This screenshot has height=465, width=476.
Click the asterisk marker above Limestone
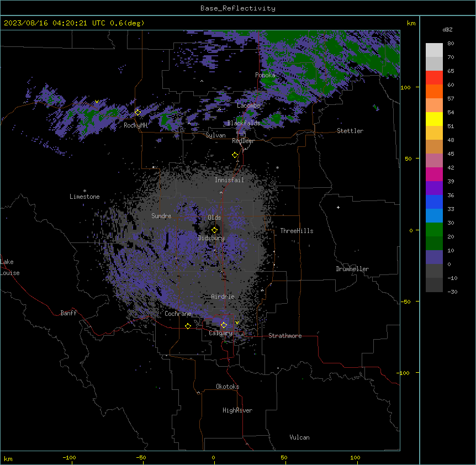[x=84, y=191]
